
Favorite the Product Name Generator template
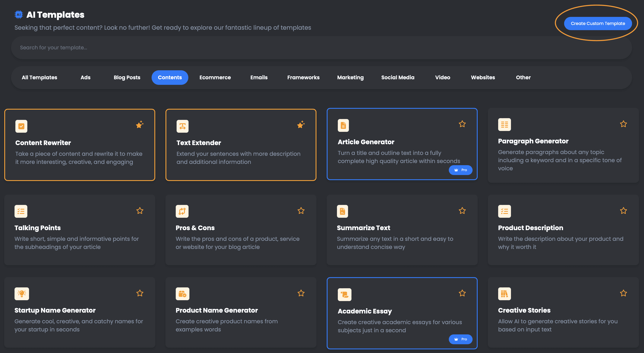[x=301, y=293]
